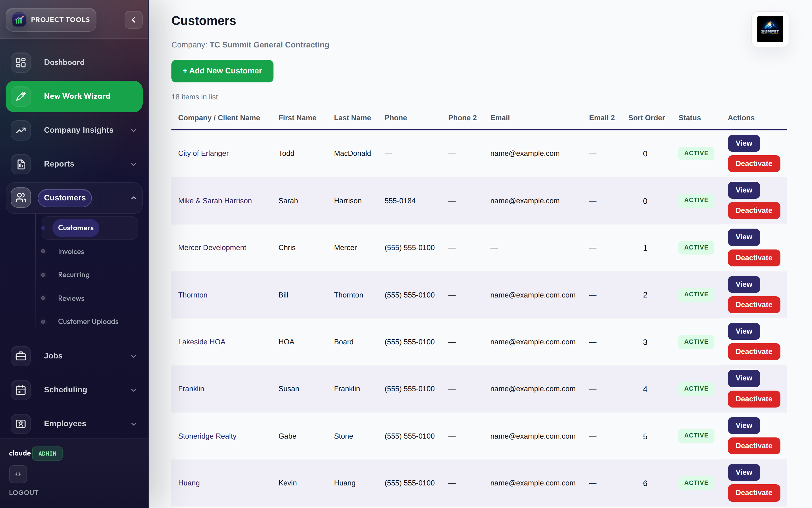Open the Customer Uploads submenu item
Image resolution: width=812 pixels, height=508 pixels.
pos(88,321)
